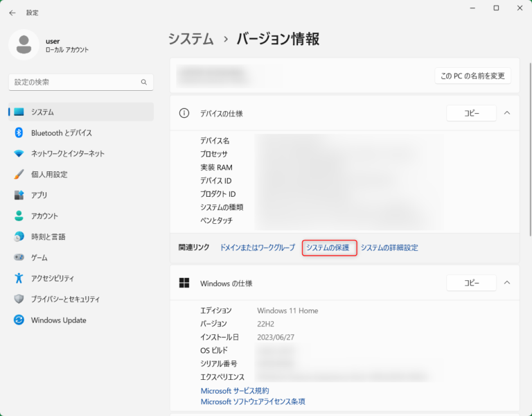Image resolution: width=532 pixels, height=416 pixels.
Task: Open the システムの保護 link
Action: coord(328,248)
